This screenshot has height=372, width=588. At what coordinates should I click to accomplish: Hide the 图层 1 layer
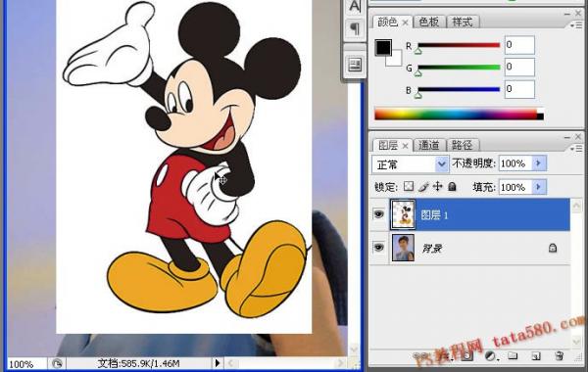point(378,214)
